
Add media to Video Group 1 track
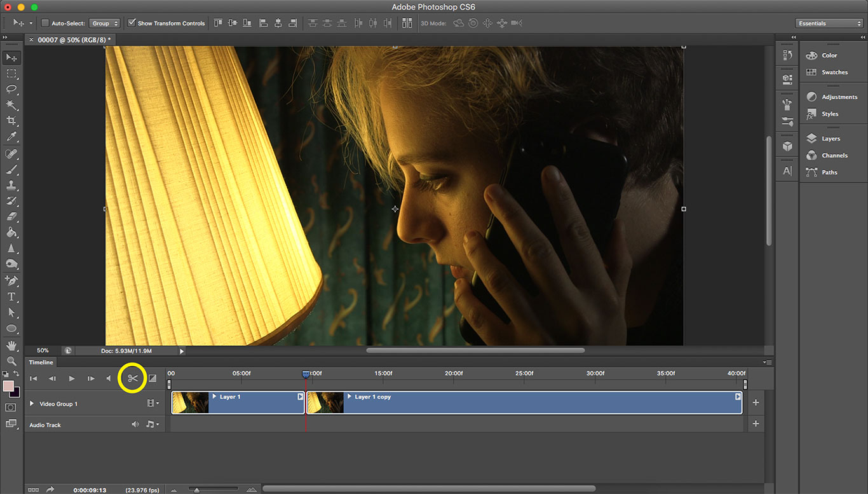pos(756,402)
